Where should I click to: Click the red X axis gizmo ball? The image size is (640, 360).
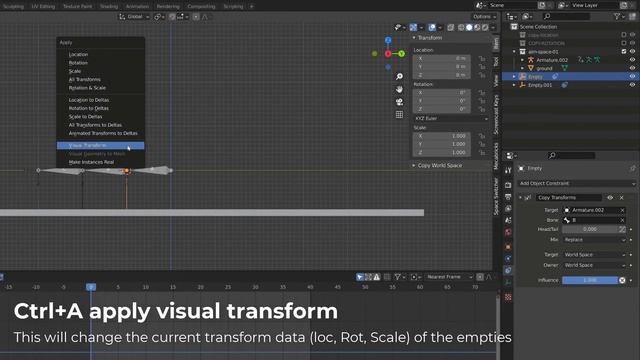point(388,53)
